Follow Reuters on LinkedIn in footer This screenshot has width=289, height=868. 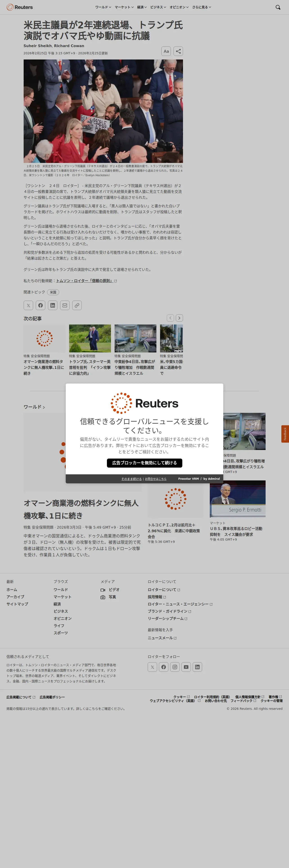[197, 667]
